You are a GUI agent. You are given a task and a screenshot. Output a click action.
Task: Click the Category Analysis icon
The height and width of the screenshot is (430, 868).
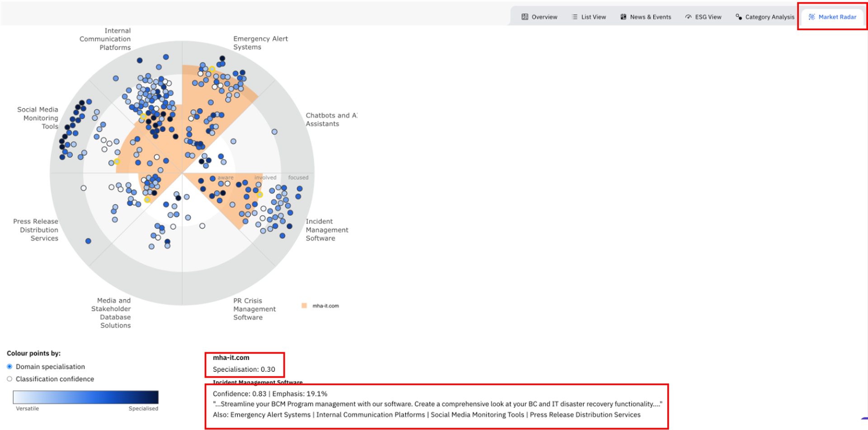pos(739,17)
